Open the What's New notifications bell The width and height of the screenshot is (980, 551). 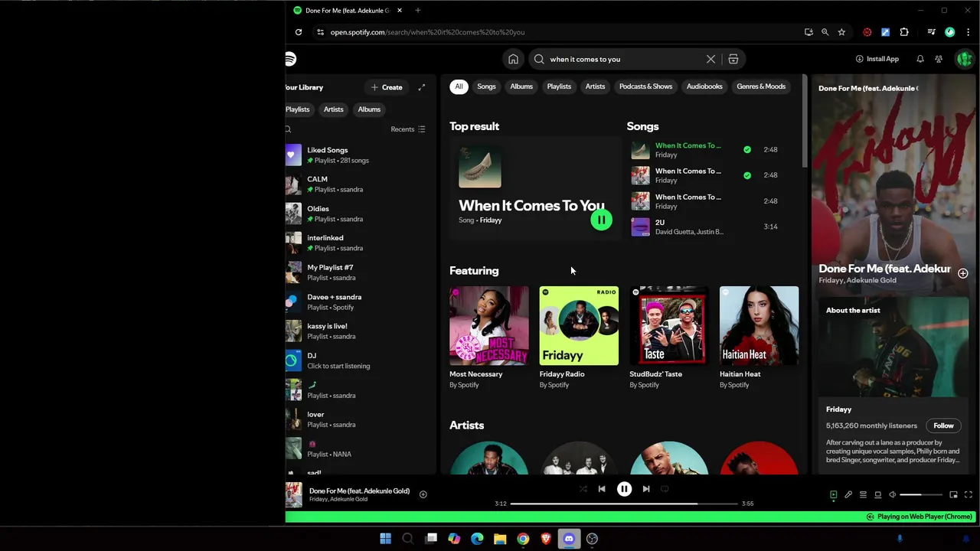pyautogui.click(x=920, y=59)
